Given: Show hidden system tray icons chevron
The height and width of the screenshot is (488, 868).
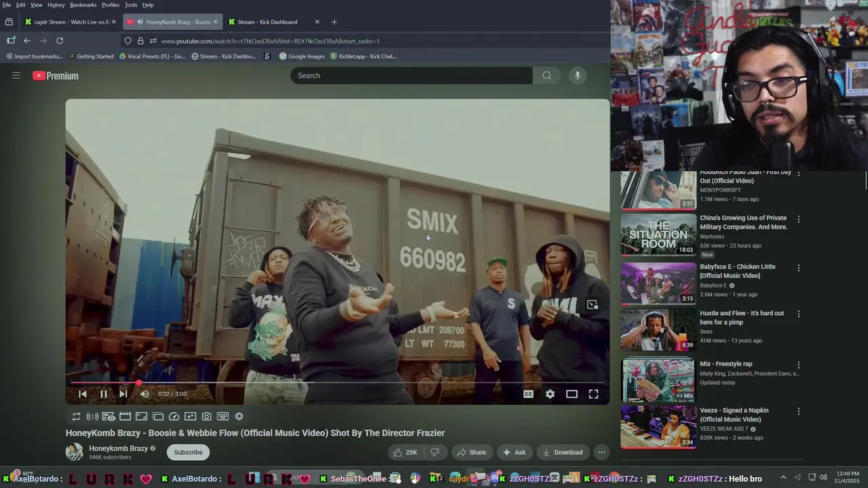Looking at the screenshot, I should point(783,478).
